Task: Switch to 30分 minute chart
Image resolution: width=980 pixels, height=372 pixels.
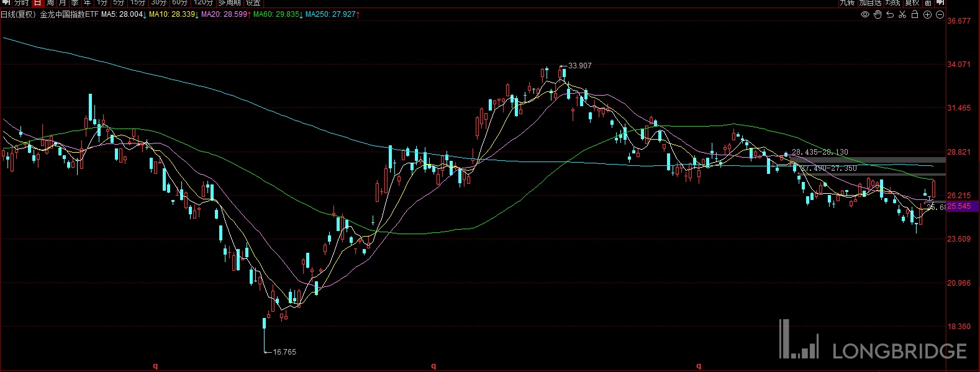Action: [x=158, y=2]
